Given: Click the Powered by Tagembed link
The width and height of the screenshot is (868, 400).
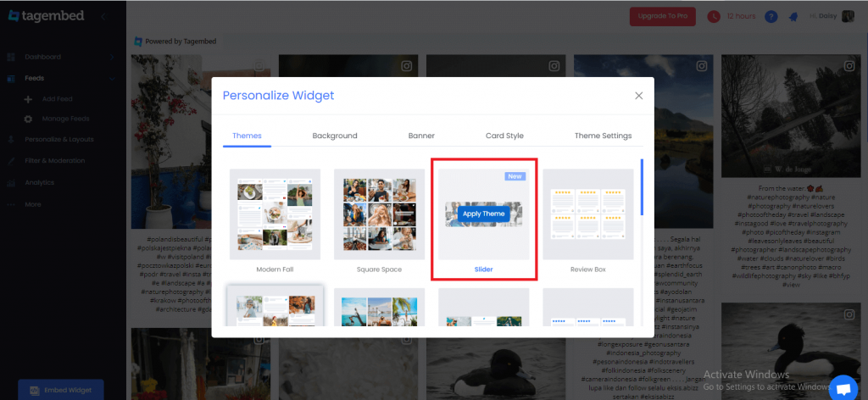Looking at the screenshot, I should click(175, 42).
